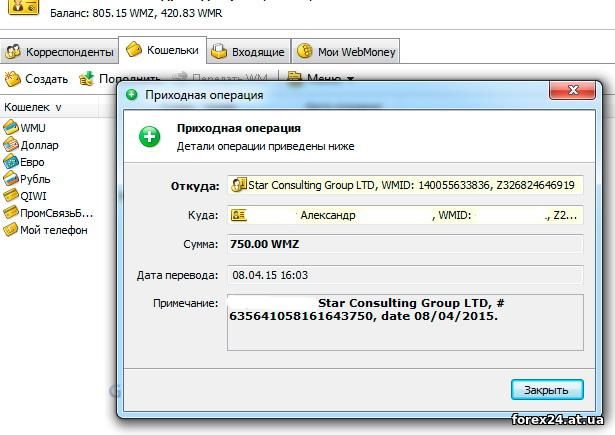Click the Создать star-wallet icon

[13, 79]
